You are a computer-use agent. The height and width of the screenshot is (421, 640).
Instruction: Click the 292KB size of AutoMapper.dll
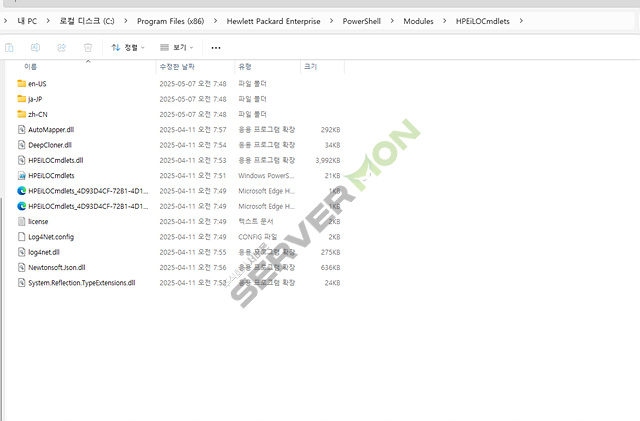(x=330, y=130)
